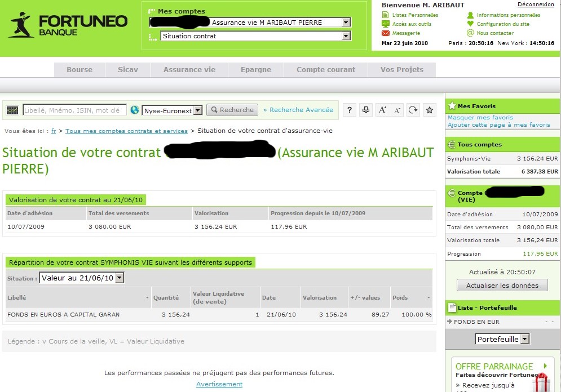Sort by Poids column arrow
Viewport: 561px width, 392px height.
[429, 298]
